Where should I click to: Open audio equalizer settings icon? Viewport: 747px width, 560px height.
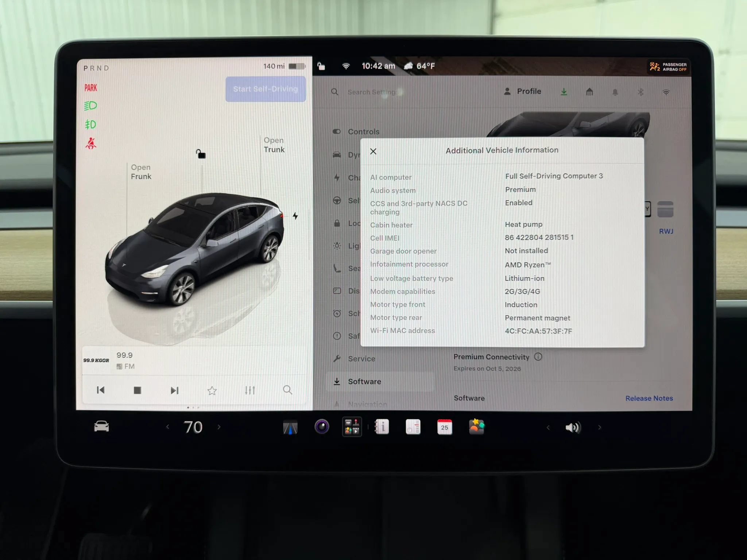coord(250,390)
